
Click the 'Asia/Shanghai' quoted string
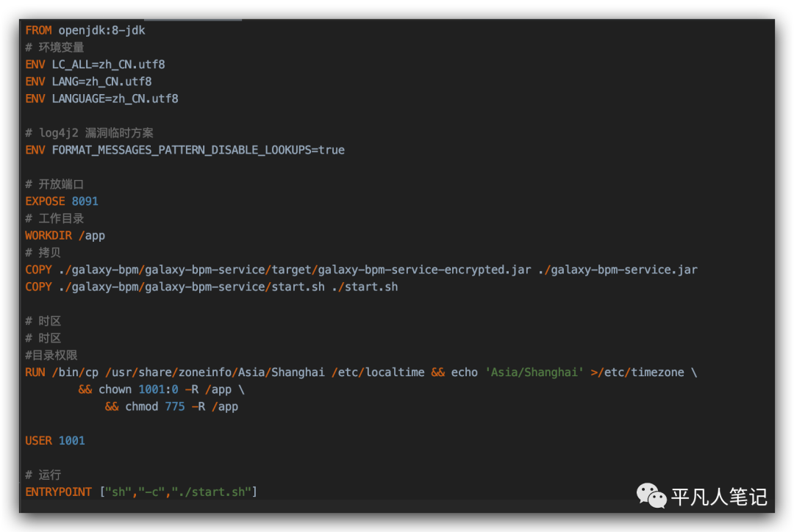pyautogui.click(x=534, y=373)
